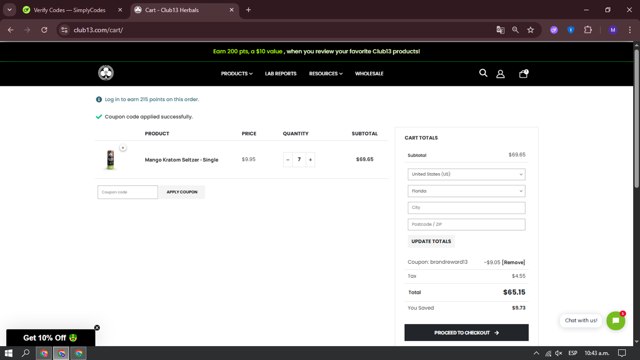Click the Apply Coupon button
The width and height of the screenshot is (640, 360).
coord(182,192)
